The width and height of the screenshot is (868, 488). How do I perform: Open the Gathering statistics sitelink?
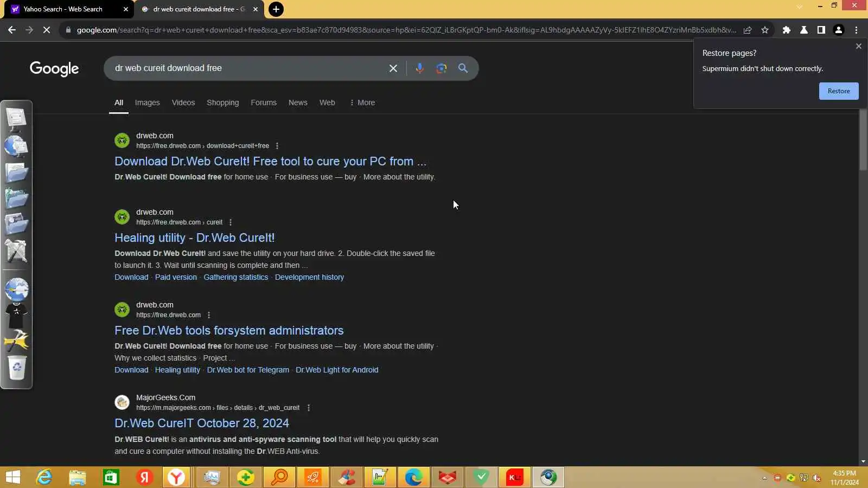tap(236, 277)
